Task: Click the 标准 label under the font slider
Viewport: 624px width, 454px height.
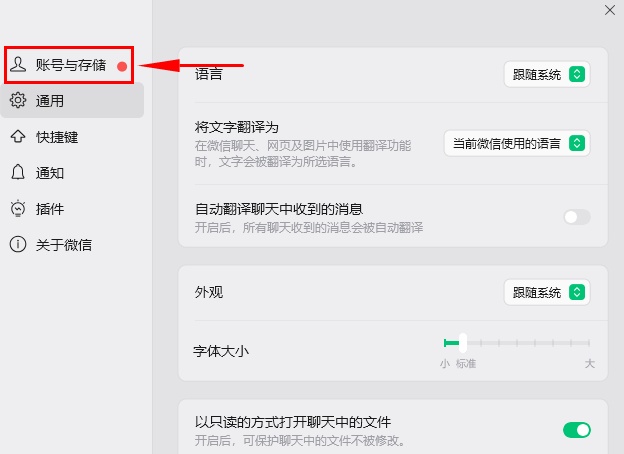Action: (466, 363)
